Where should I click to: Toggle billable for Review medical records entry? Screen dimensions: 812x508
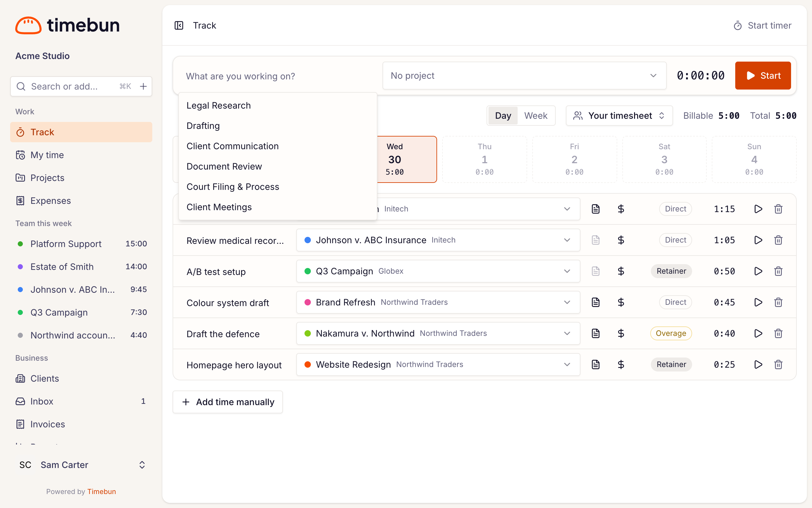(x=621, y=240)
